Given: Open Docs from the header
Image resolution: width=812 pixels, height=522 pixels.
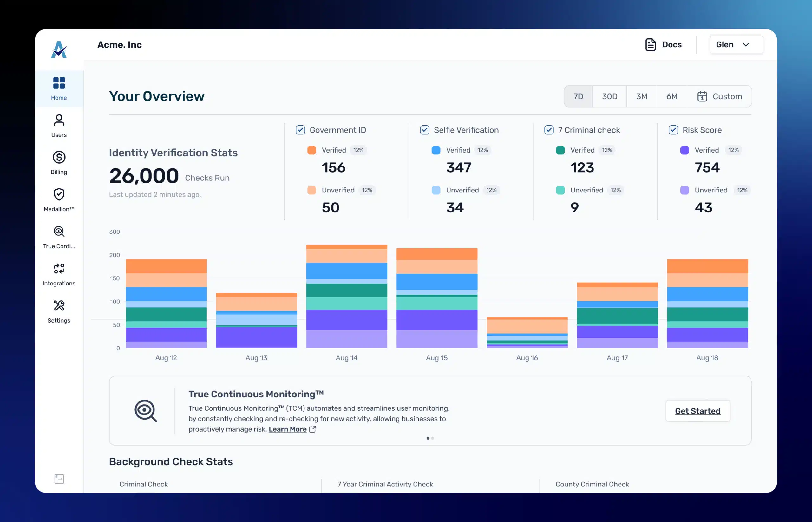Looking at the screenshot, I should coord(663,45).
